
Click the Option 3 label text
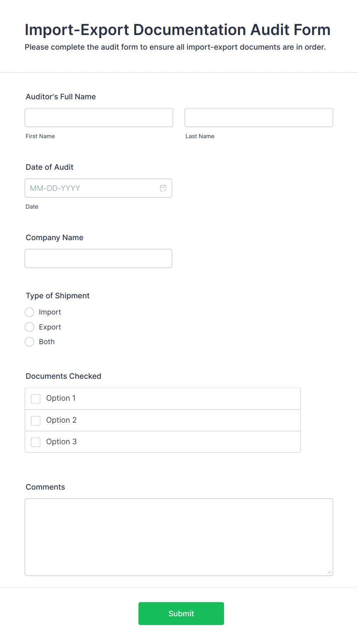62,442
